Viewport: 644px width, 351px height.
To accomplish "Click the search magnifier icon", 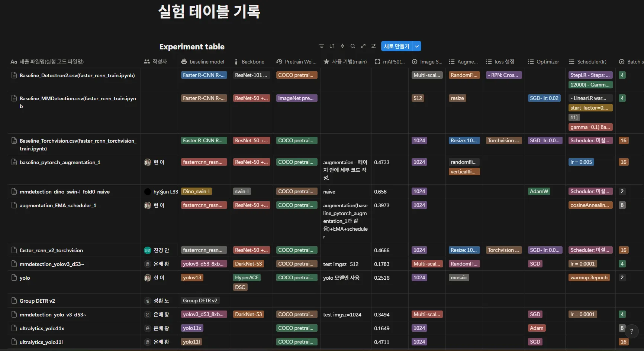I will (x=353, y=46).
